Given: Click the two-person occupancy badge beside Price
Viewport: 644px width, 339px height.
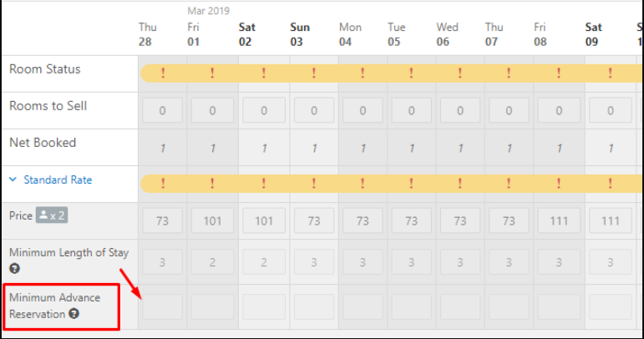Looking at the screenshot, I should pos(52,215).
